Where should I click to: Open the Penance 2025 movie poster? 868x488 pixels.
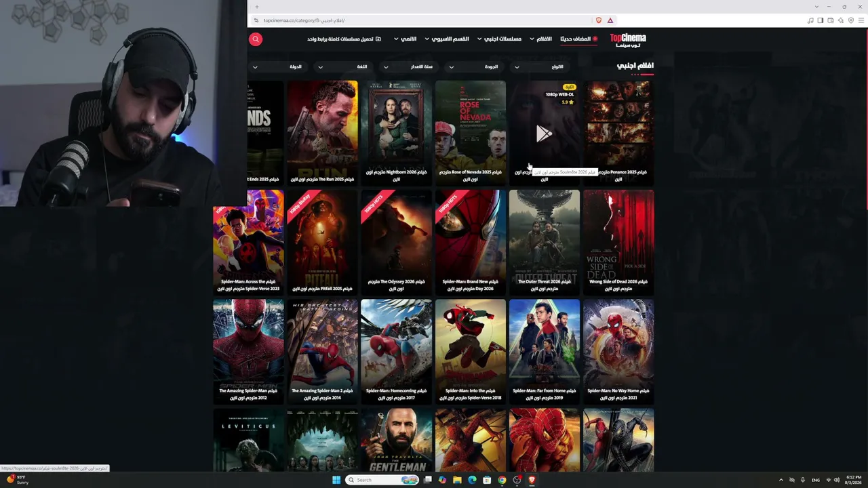coord(618,132)
